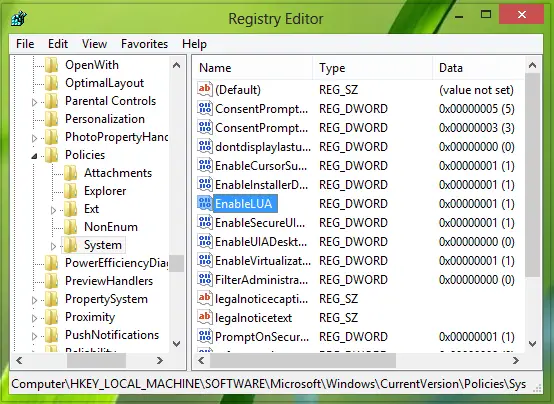
Task: Select the Attachments folder icon
Action: pyautogui.click(x=71, y=173)
